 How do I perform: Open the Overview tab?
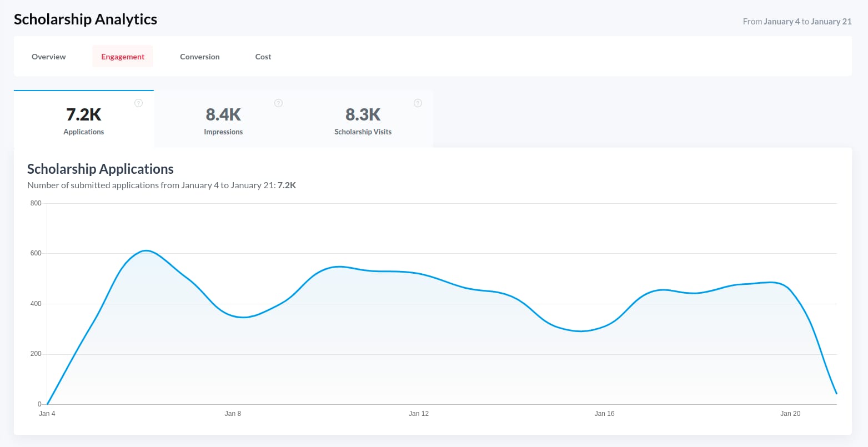click(49, 57)
